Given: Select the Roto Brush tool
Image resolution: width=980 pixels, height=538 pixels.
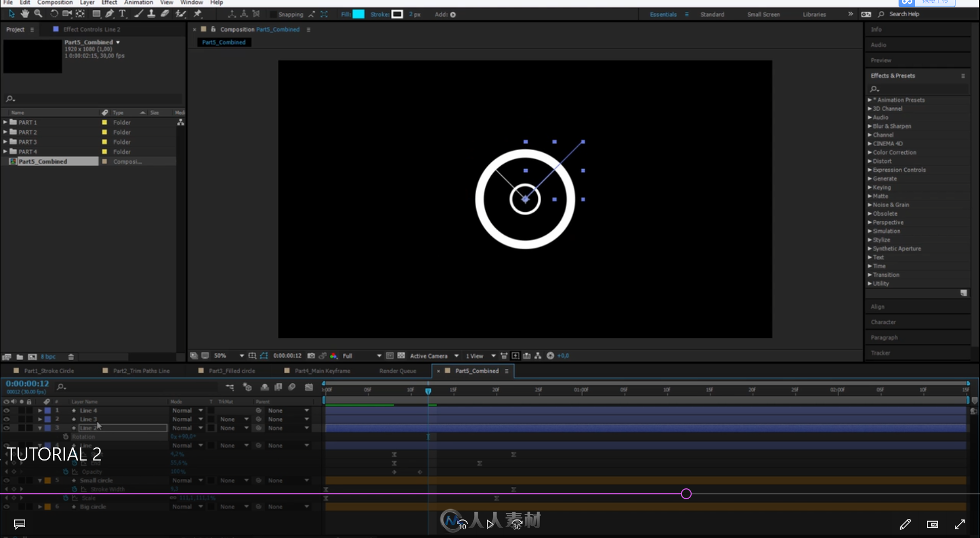Looking at the screenshot, I should click(x=181, y=14).
